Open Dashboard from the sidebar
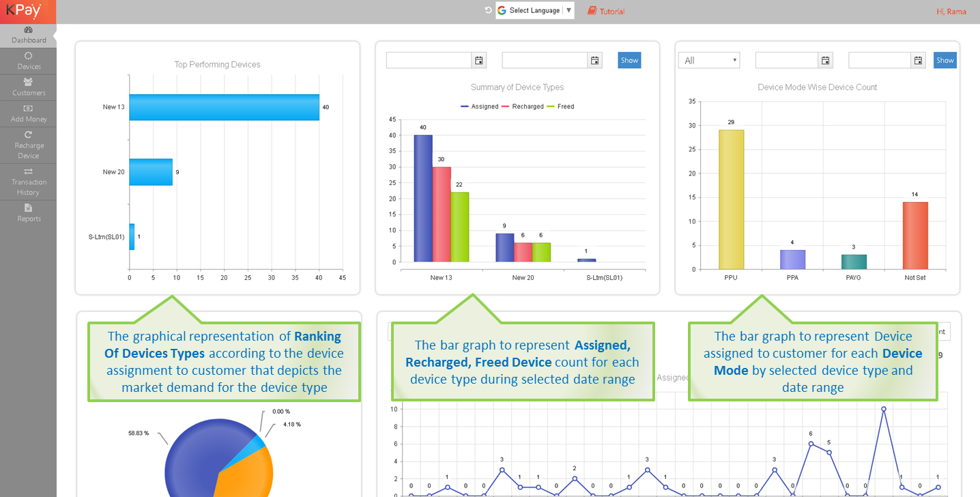 (x=28, y=35)
